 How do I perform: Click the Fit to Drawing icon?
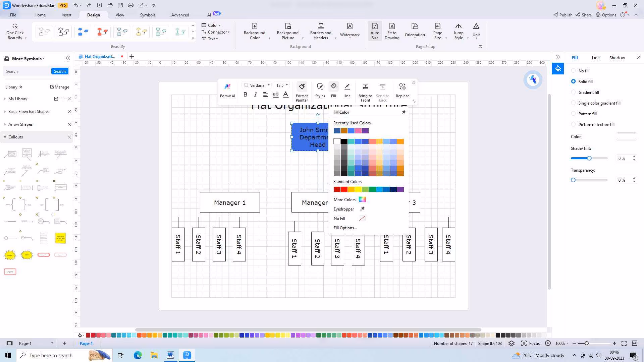[x=392, y=31]
